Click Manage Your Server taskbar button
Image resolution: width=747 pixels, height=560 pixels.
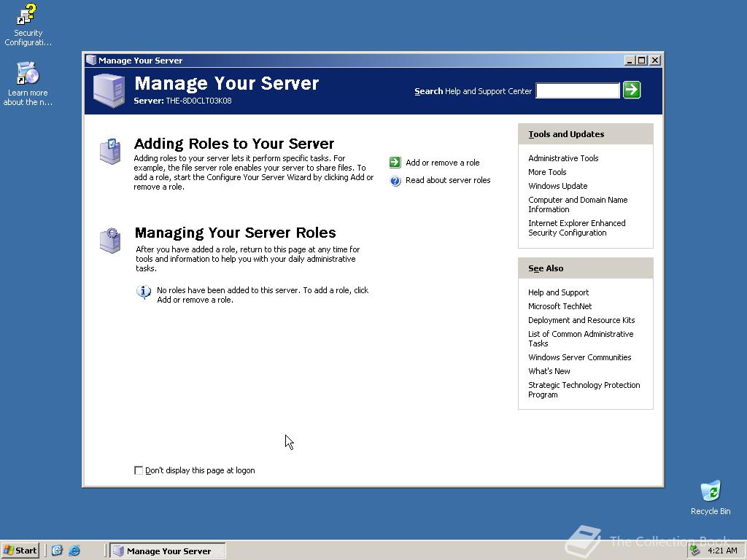pos(168,551)
